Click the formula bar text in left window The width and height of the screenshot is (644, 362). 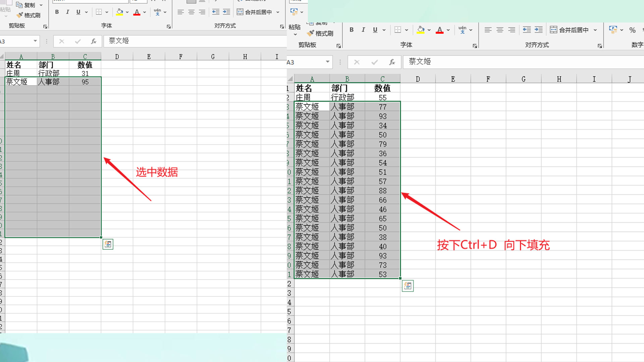[x=119, y=41]
